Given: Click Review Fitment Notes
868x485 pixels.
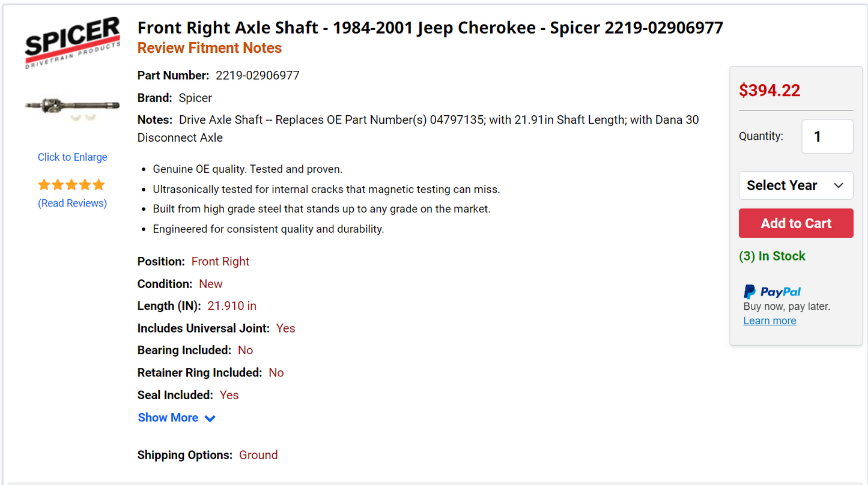Looking at the screenshot, I should click(209, 47).
